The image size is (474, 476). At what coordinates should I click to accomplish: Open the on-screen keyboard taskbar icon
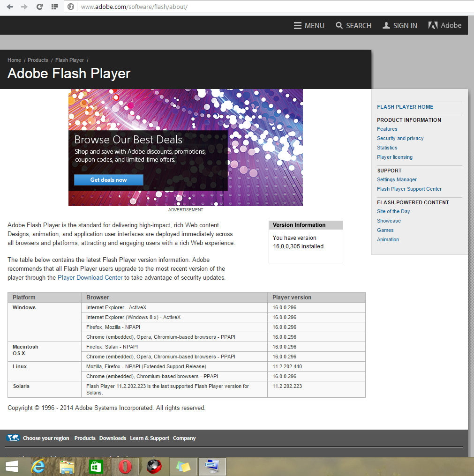212,467
